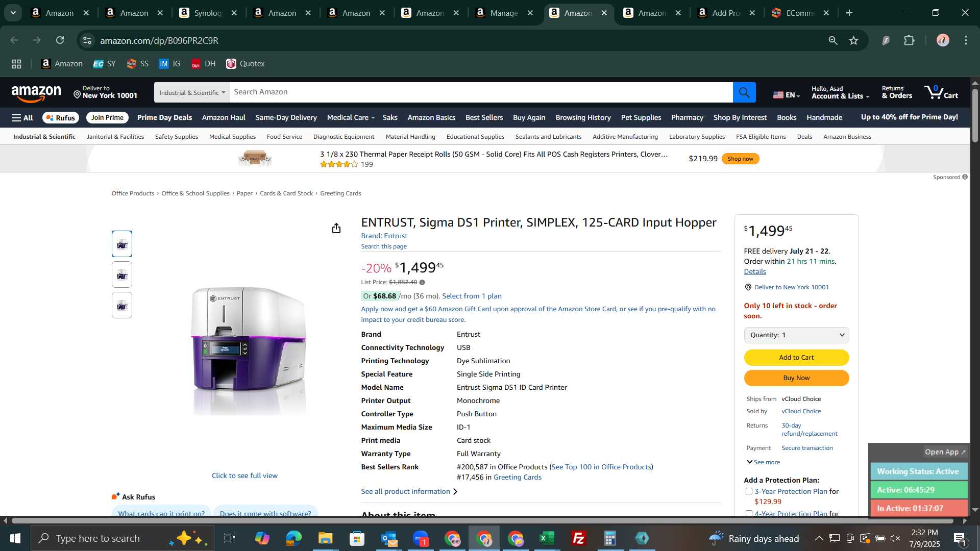The width and height of the screenshot is (980, 551).
Task: Select third product thumbnail image
Action: (122, 305)
